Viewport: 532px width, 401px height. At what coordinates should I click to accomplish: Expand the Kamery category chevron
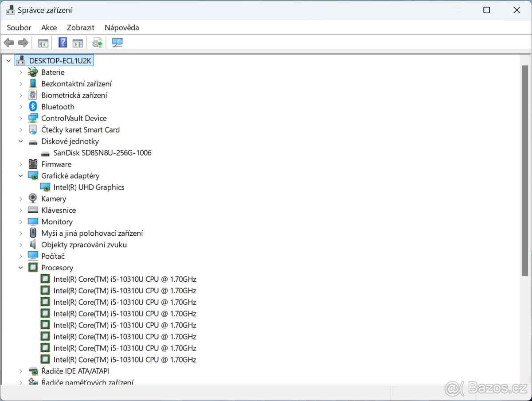click(20, 199)
